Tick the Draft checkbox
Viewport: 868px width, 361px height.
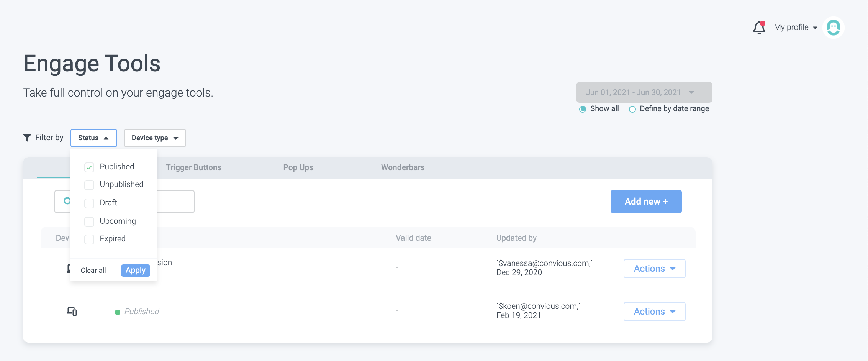click(x=89, y=203)
